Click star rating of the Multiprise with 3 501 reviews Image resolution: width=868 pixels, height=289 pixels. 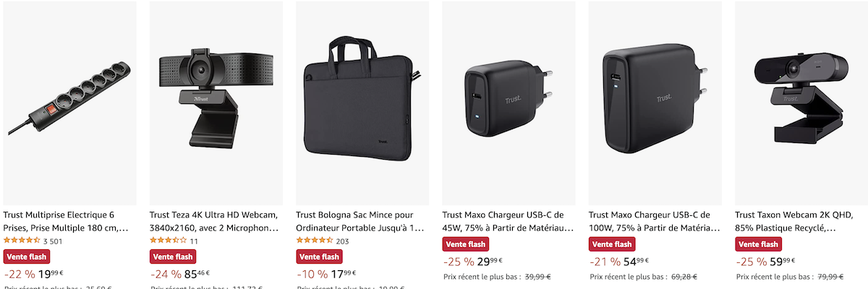pos(22,241)
